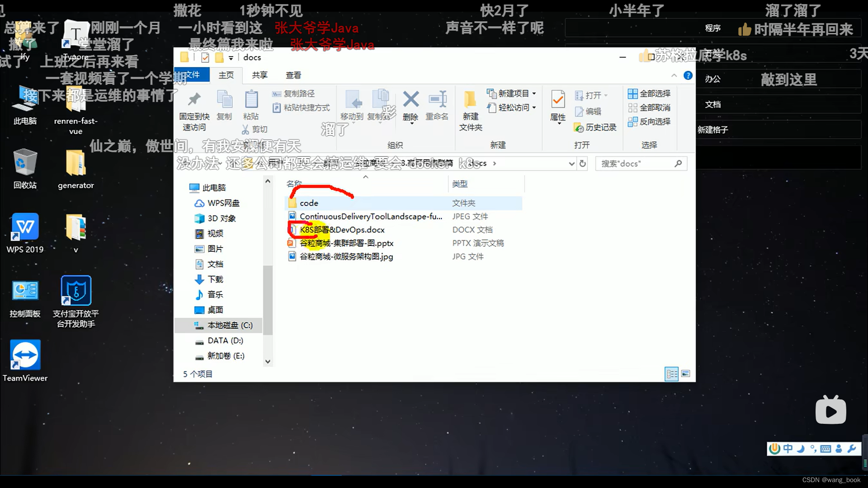Image resolution: width=868 pixels, height=488 pixels.
Task: Switch to details view layout icon
Action: click(672, 374)
